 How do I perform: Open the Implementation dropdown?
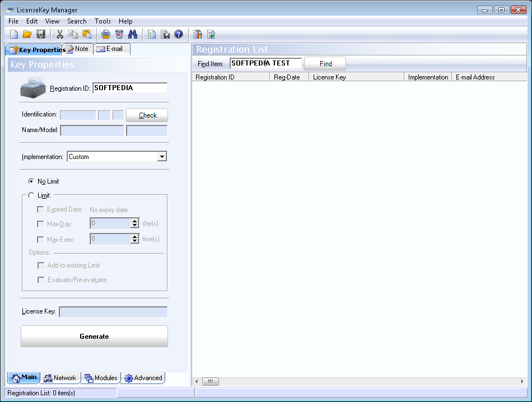tap(162, 156)
